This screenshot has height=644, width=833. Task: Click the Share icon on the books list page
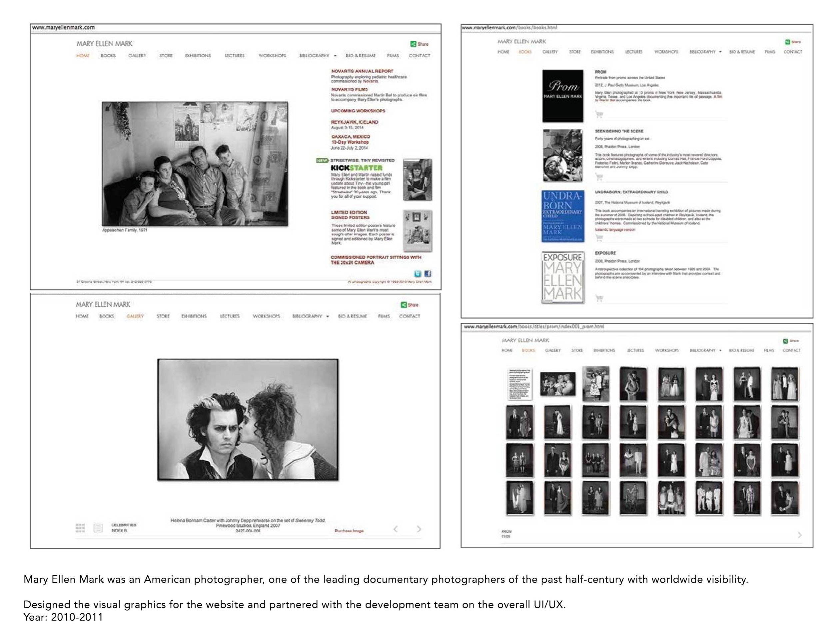click(788, 42)
